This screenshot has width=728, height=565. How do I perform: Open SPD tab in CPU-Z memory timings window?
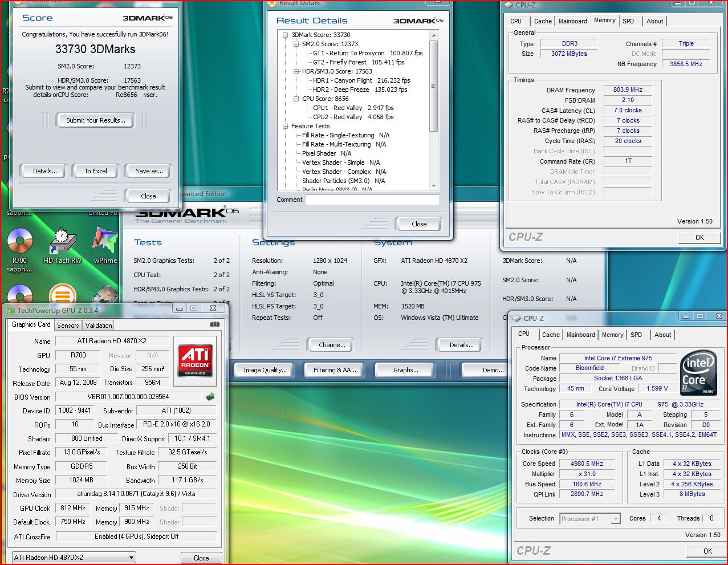coord(628,21)
